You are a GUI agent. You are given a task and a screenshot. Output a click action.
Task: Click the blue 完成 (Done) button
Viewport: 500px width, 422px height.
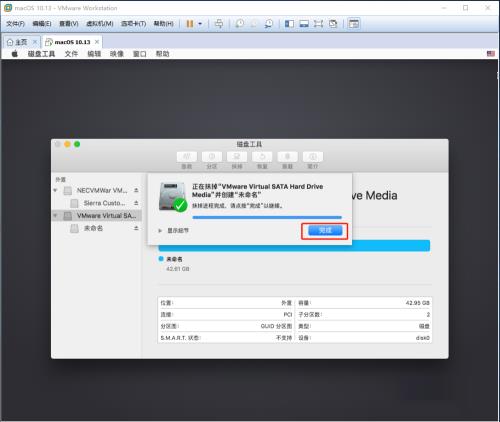point(325,231)
